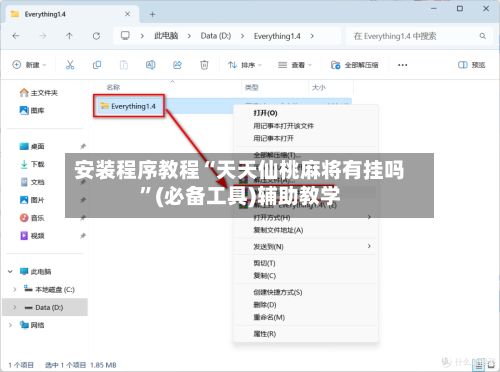Open 桌面 Desktop in sidebar
Screen dimensions: 500x372
[x=32, y=146]
